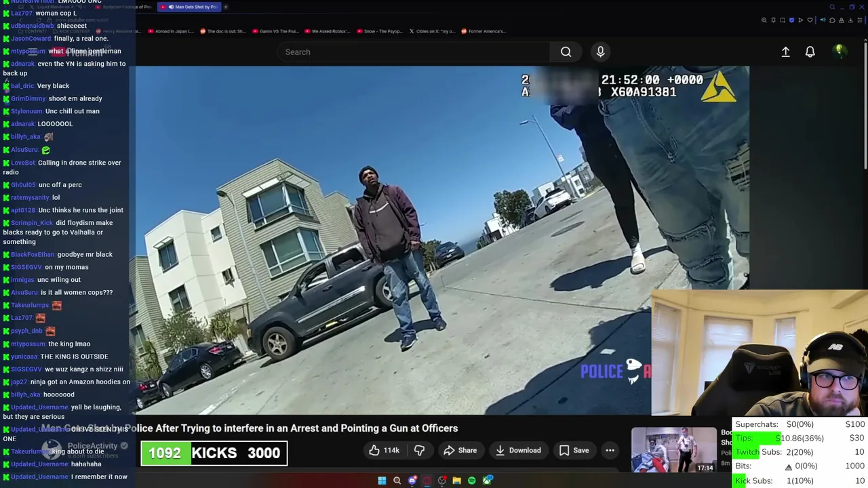
Task: Open Windows taskbar search
Action: coord(397,481)
